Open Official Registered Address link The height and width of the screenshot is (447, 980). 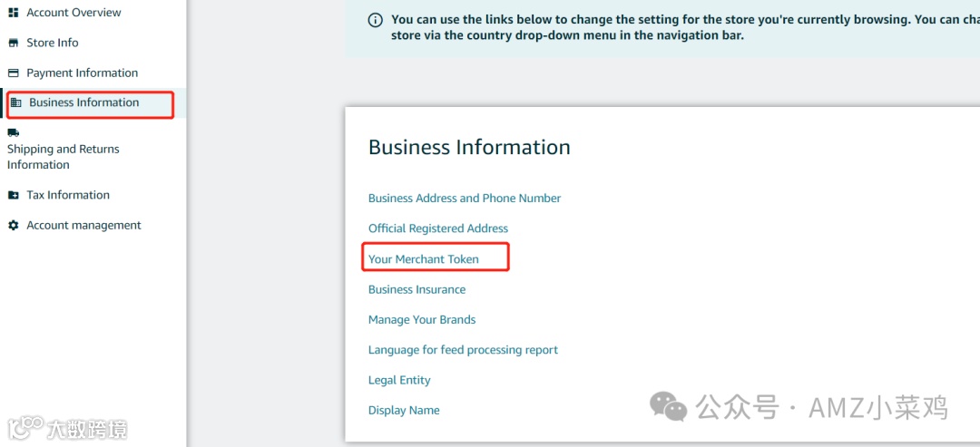(x=438, y=228)
